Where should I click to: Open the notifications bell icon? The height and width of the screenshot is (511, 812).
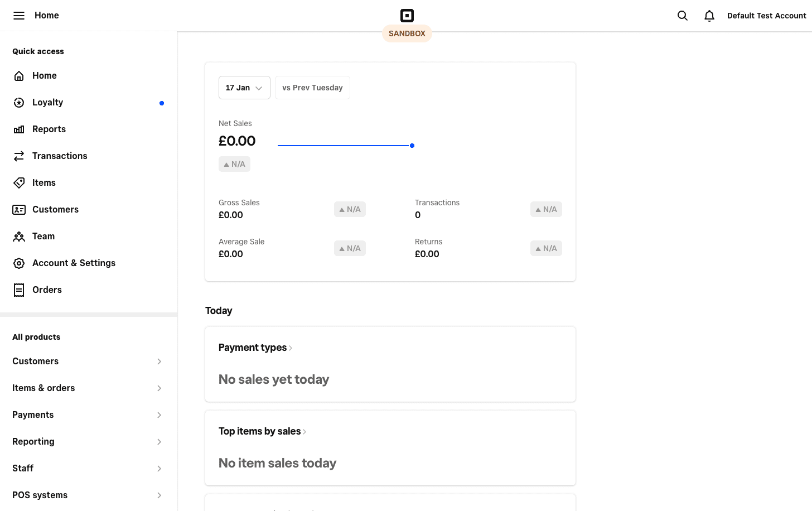click(709, 16)
